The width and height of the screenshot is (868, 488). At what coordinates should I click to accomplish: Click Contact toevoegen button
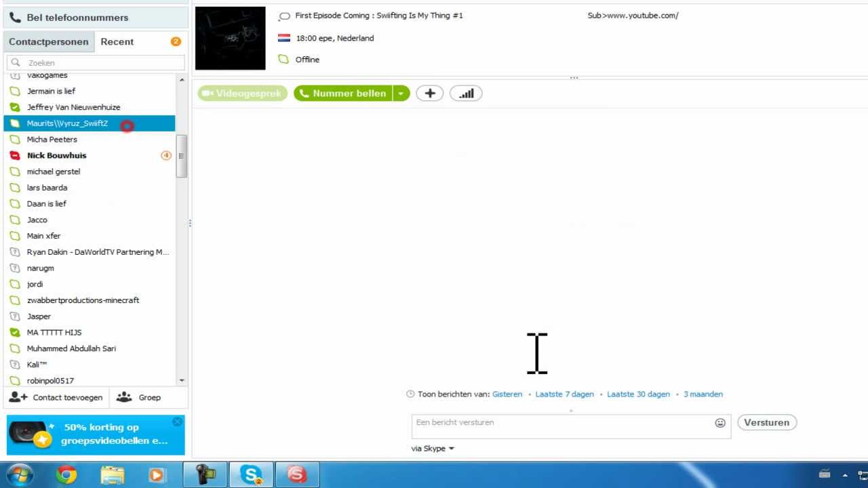(x=56, y=397)
